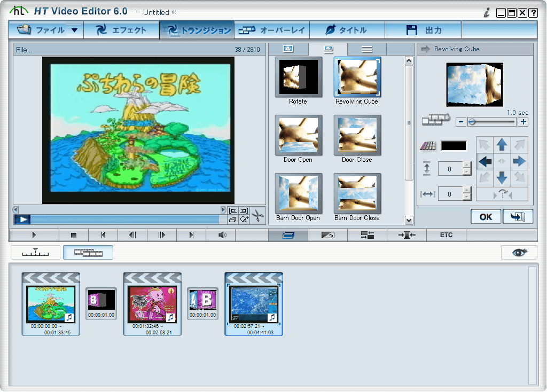Image resolution: width=547 pixels, height=392 pixels.
Task: Click the rotation direction icon
Action: tap(502, 194)
